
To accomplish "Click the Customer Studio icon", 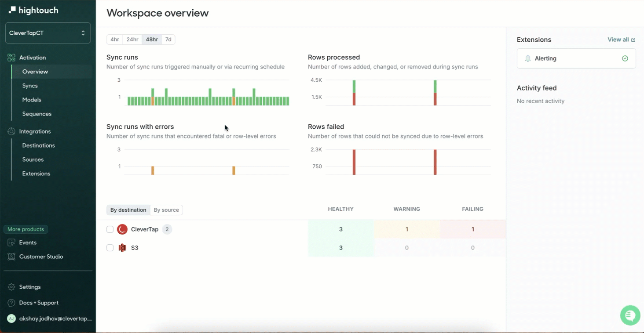I will coord(11,257).
